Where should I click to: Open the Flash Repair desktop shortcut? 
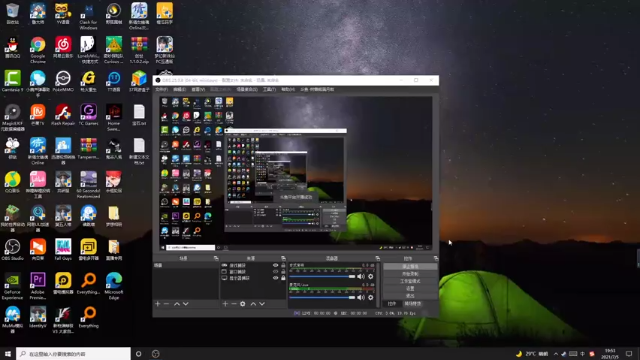tap(63, 114)
